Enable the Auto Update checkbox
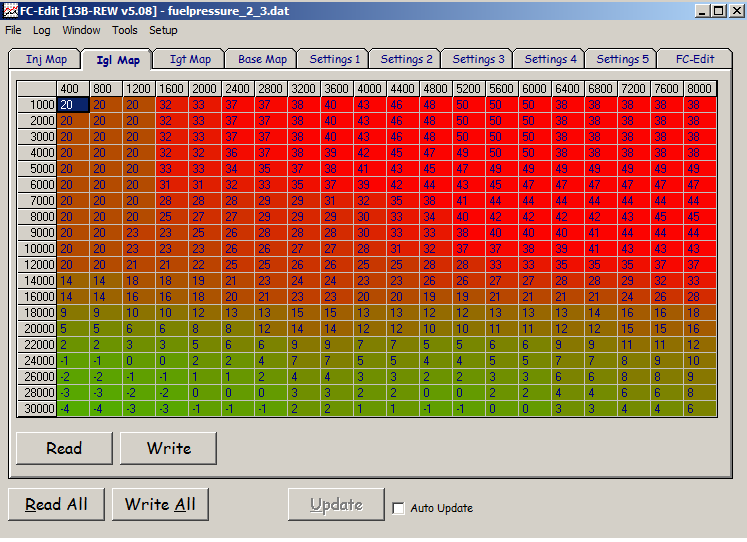This screenshot has height=542, width=747. [398, 508]
